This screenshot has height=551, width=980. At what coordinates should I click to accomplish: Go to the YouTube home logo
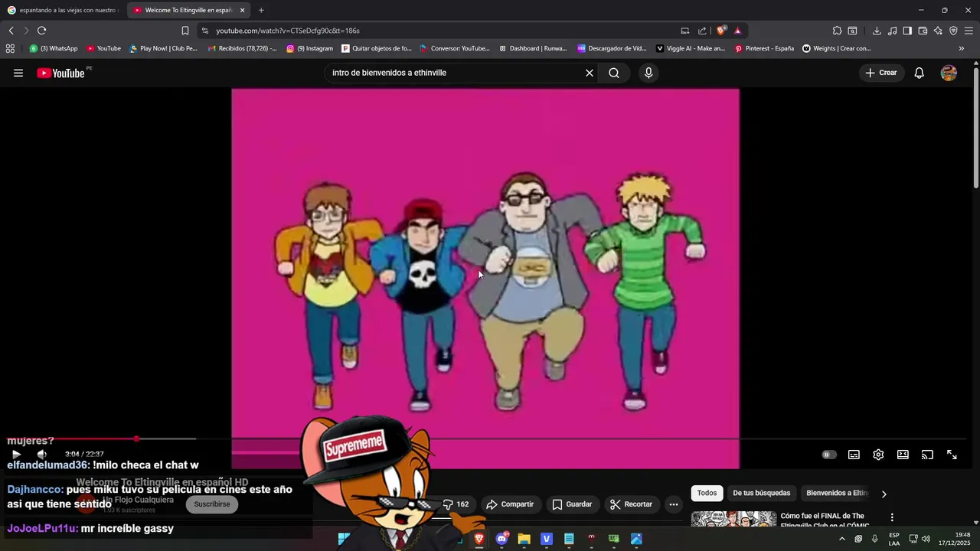[x=60, y=73]
